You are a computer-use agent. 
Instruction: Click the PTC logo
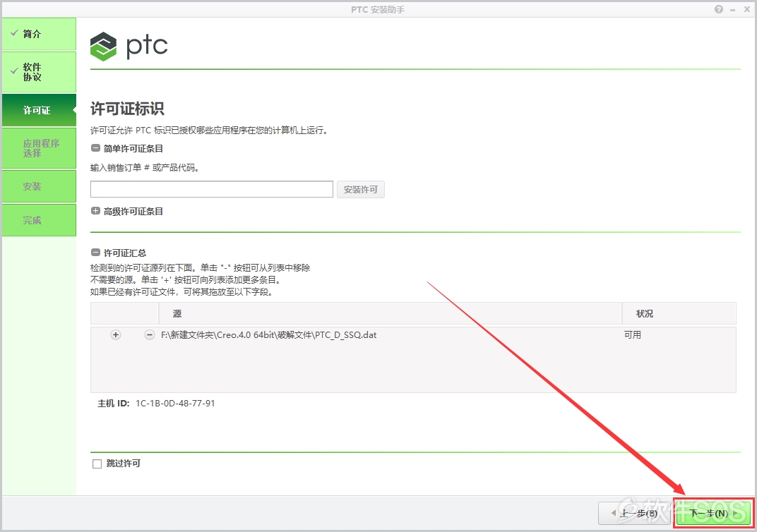point(129,47)
